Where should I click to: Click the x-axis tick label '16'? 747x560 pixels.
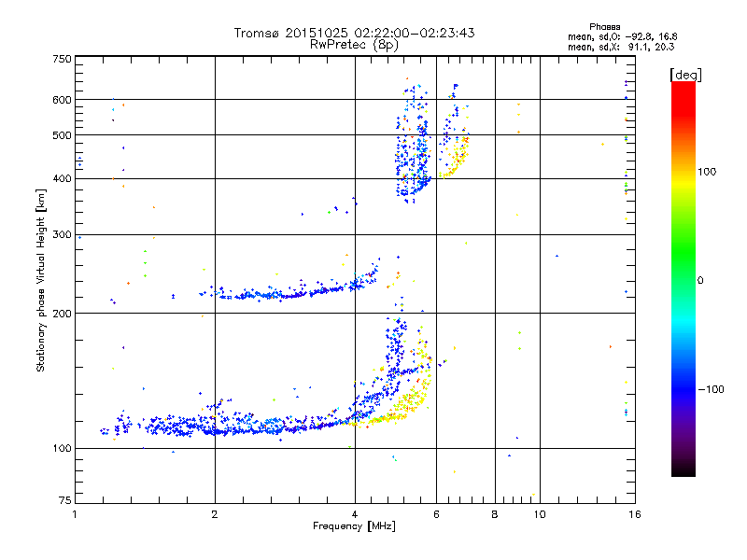635,514
